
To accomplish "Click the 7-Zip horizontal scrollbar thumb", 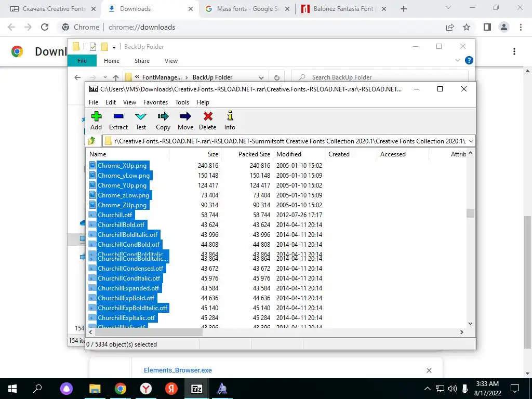I will [x=148, y=332].
